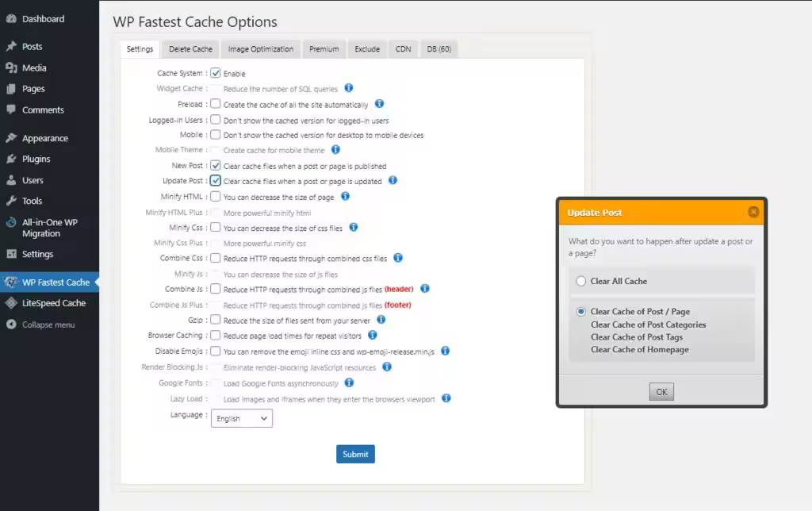
Task: Click the Posts pin icon
Action: 11,46
